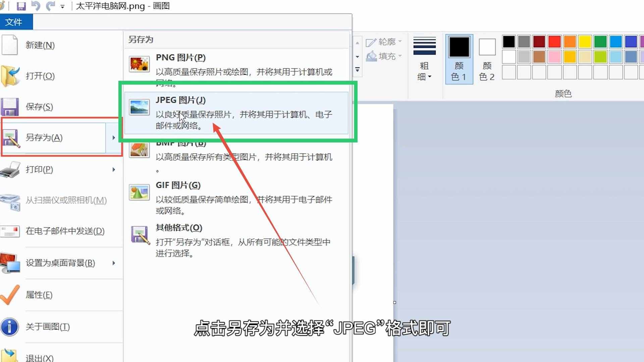
Task: Click 关于画图(T) about entry
Action: (48, 327)
